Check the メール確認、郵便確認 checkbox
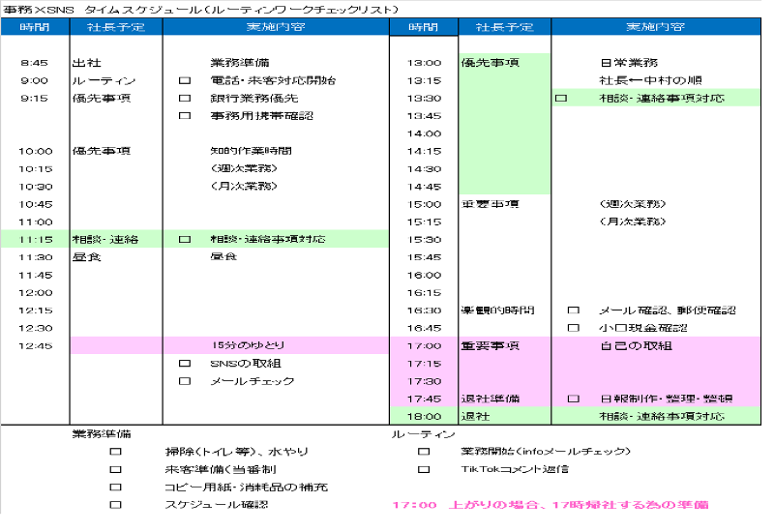The height and width of the screenshot is (532, 774). 573,310
